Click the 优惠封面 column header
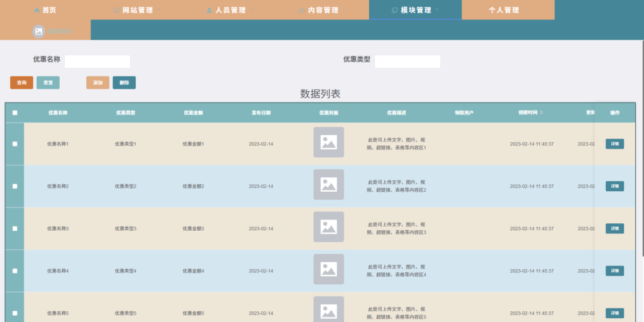This screenshot has width=644, height=322. [x=328, y=113]
